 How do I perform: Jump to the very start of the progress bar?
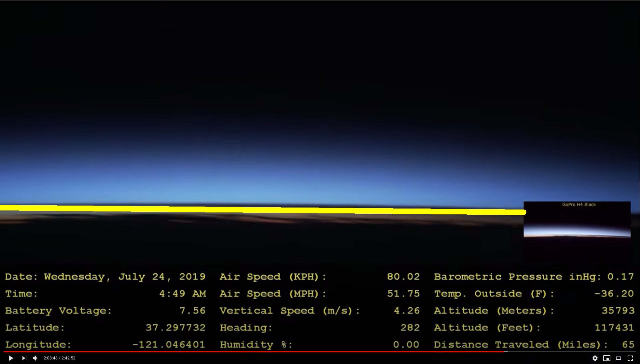tap(4, 352)
